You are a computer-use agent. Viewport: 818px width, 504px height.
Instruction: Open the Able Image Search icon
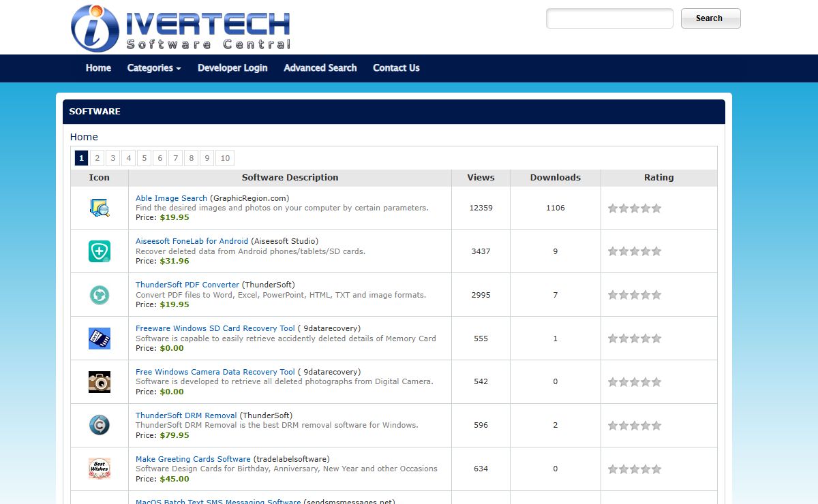[x=100, y=208]
